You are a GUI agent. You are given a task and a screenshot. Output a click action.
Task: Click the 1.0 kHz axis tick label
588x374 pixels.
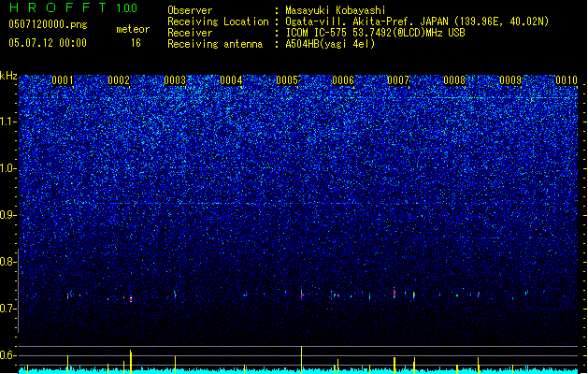pyautogui.click(x=8, y=168)
